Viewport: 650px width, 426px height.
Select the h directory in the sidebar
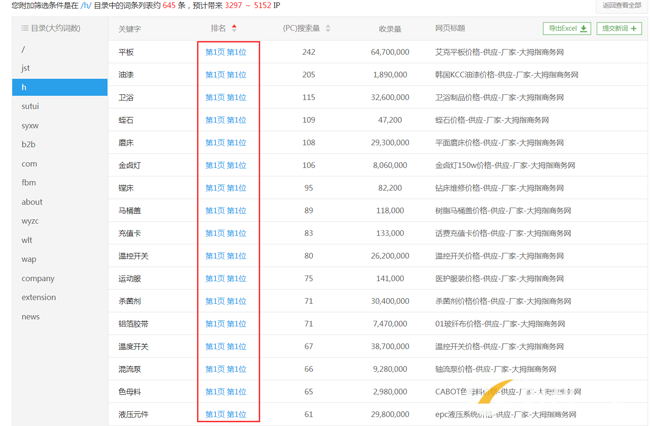60,87
